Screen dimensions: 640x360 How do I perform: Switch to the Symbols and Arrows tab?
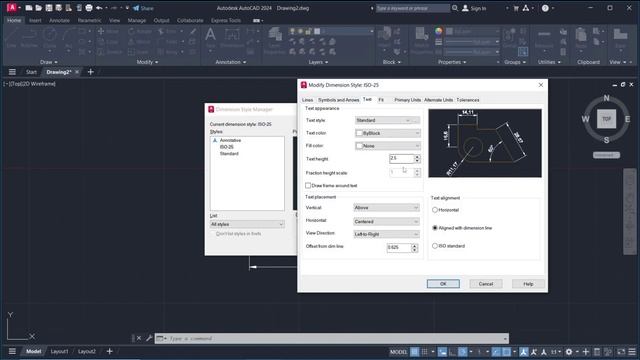click(x=338, y=100)
